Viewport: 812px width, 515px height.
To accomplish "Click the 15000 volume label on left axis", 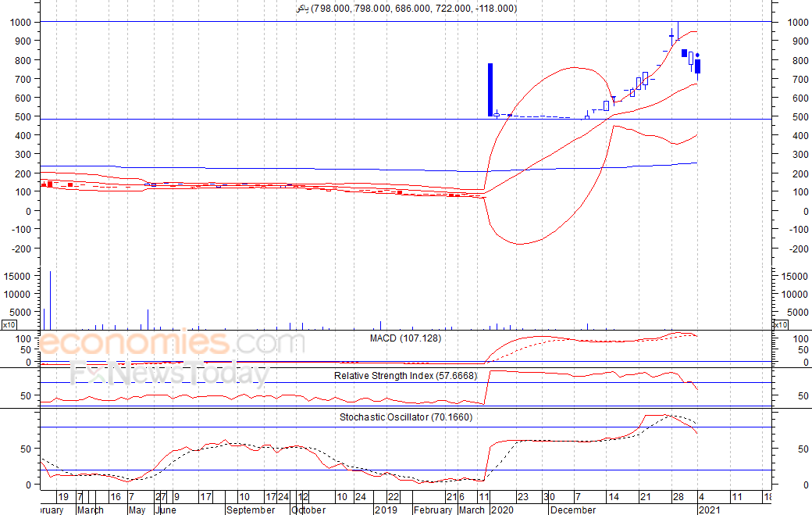I will point(18,276).
